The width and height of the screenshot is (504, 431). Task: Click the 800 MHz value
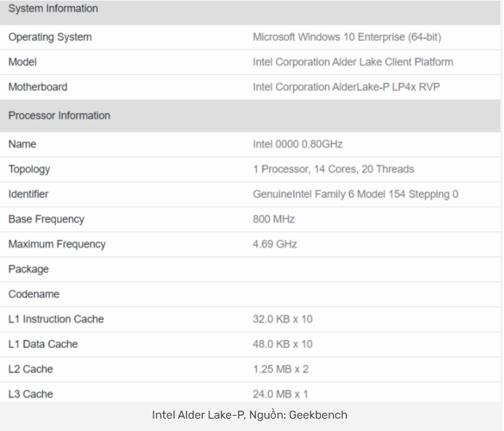click(x=273, y=219)
